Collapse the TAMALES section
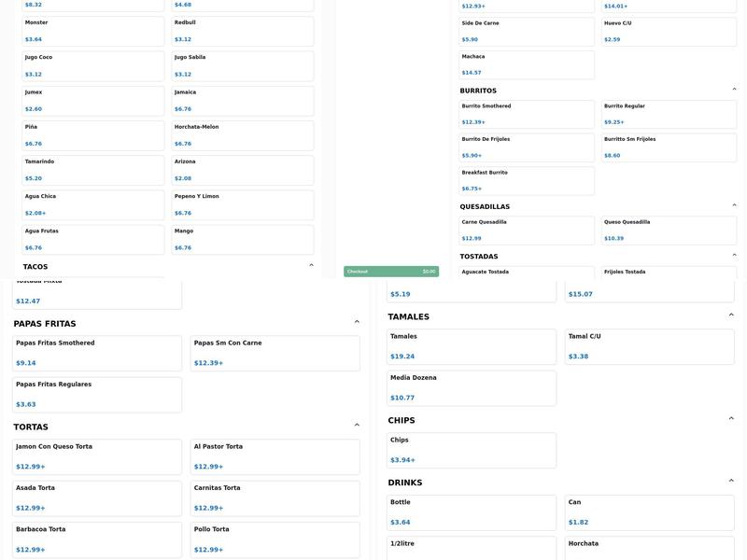The height and width of the screenshot is (560, 747). pyautogui.click(x=731, y=315)
